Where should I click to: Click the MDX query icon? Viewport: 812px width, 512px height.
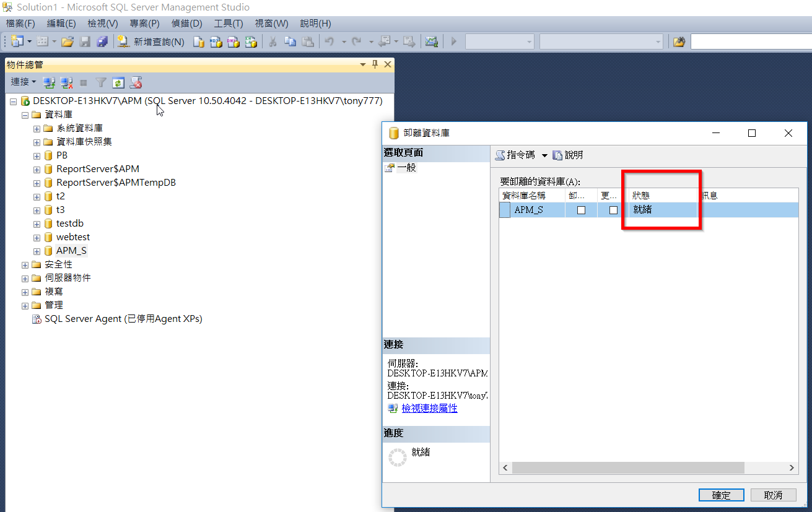pyautogui.click(x=216, y=41)
